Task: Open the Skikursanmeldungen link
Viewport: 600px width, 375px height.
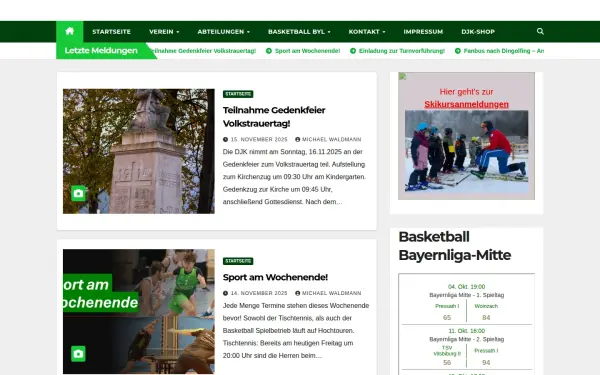Action: [x=466, y=104]
